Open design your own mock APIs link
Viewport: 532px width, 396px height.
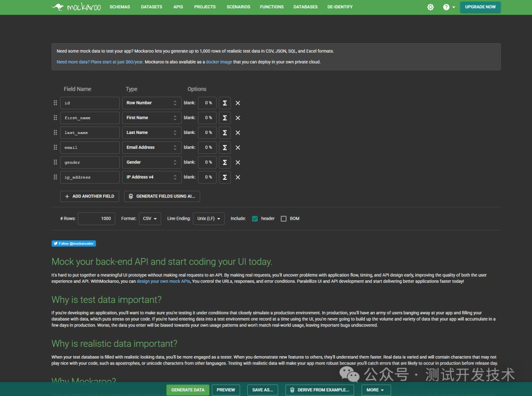coord(163,281)
